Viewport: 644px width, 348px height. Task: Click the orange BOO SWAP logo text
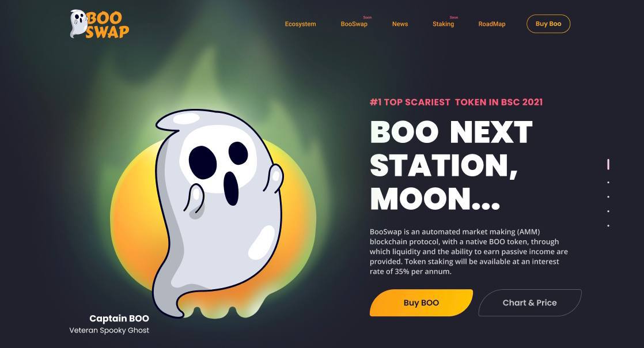tap(108, 25)
